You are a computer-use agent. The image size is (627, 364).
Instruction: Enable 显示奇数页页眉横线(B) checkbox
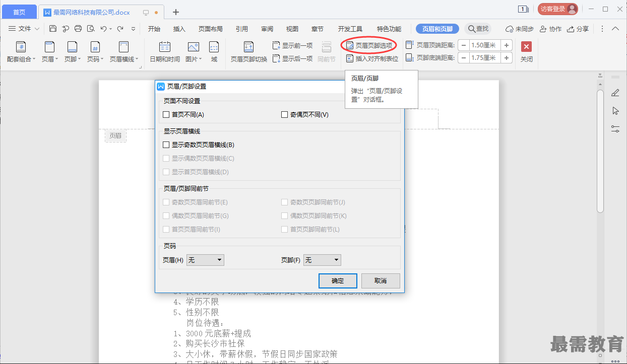point(166,145)
